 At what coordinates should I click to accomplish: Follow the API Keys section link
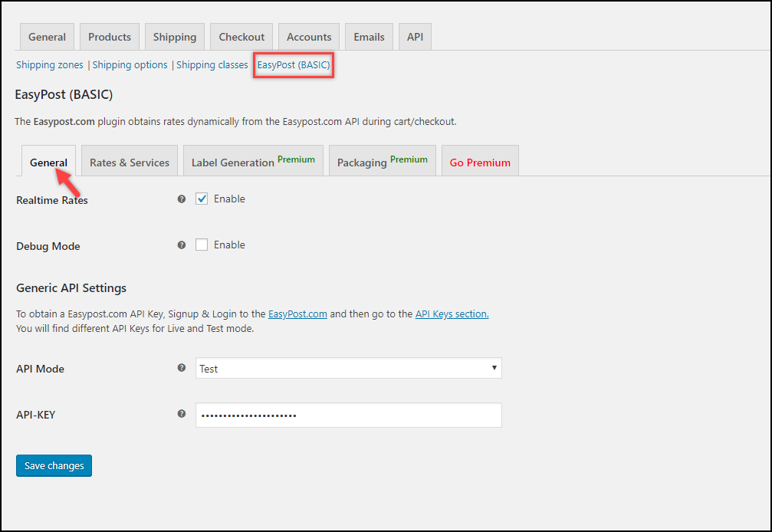click(452, 314)
